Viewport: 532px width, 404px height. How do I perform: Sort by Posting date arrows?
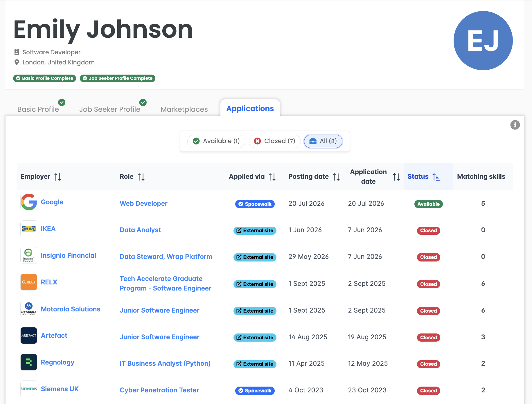pos(336,177)
